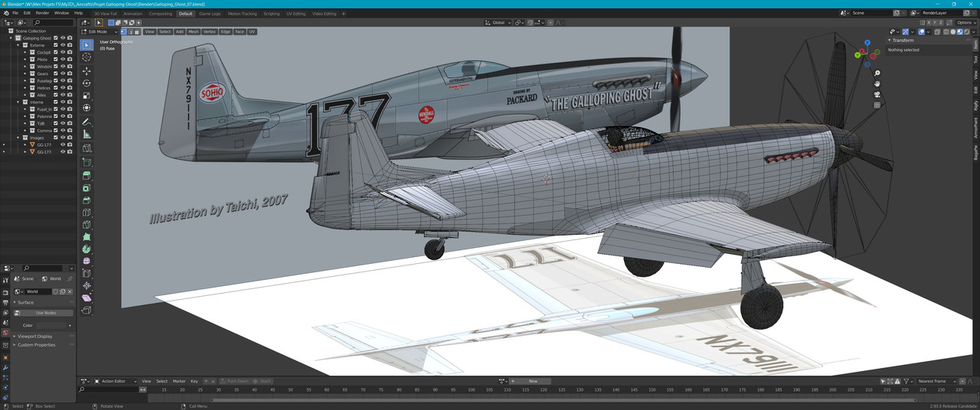The height and width of the screenshot is (410, 980).
Task: Activate the Transform tool
Action: 87,108
